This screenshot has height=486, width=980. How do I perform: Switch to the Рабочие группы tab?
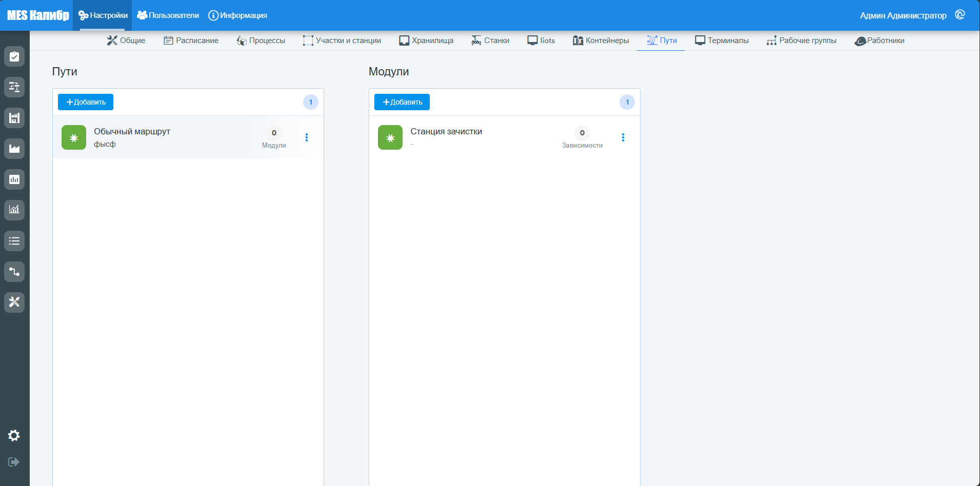coord(802,40)
